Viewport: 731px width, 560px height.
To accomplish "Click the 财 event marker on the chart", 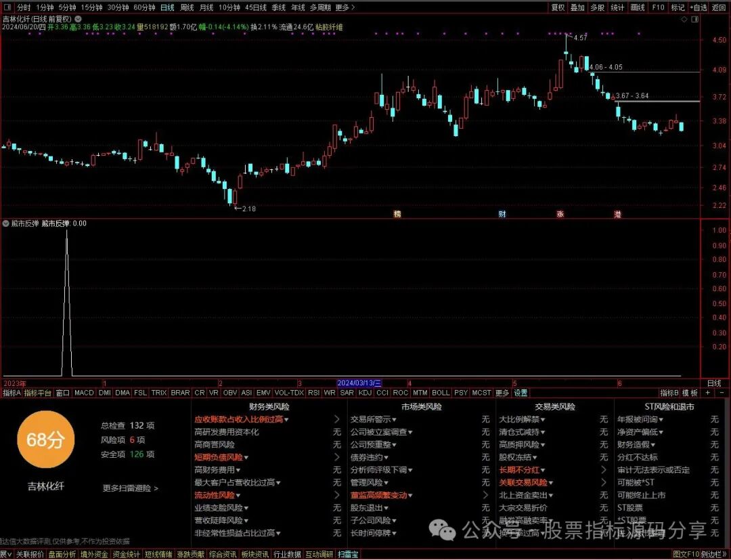I will pos(502,214).
